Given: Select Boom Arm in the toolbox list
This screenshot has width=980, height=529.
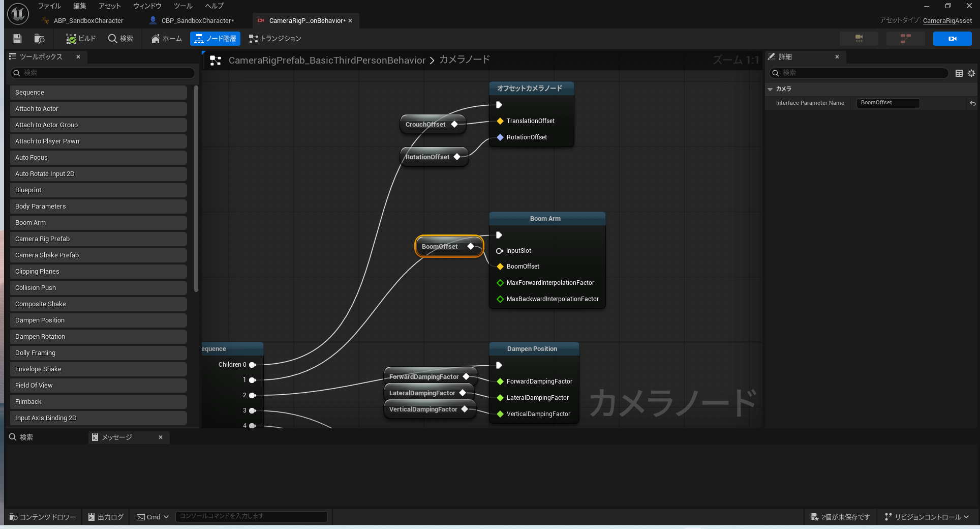Looking at the screenshot, I should [98, 223].
